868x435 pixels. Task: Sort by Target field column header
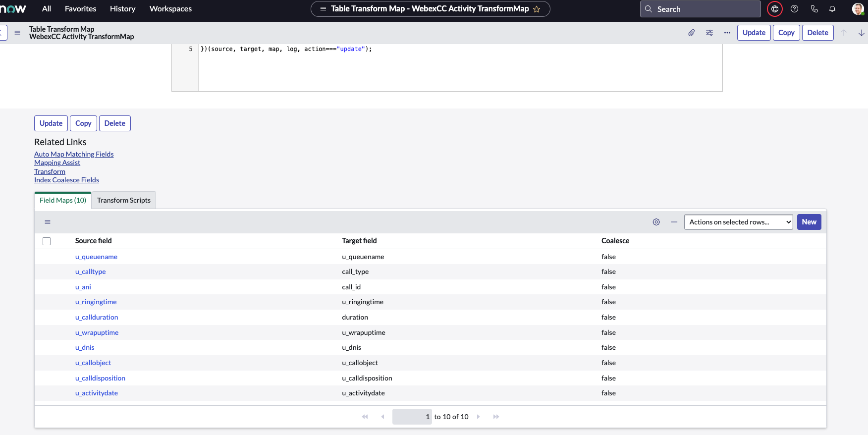click(x=359, y=241)
